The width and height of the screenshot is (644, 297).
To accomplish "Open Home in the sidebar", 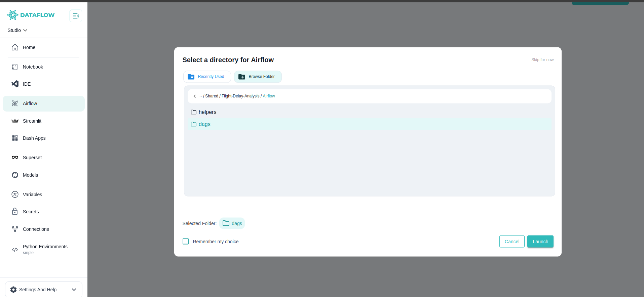I will 44,47.
